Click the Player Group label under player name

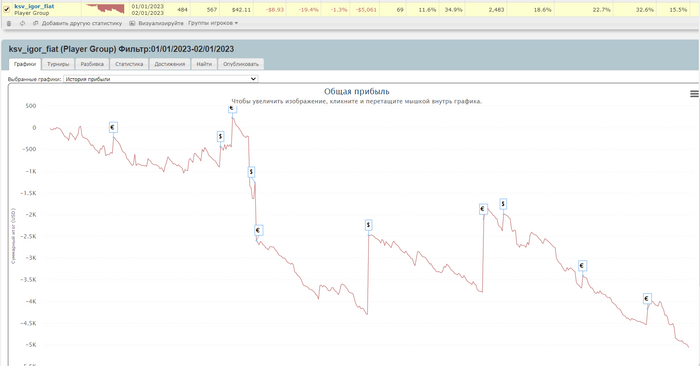(32, 13)
